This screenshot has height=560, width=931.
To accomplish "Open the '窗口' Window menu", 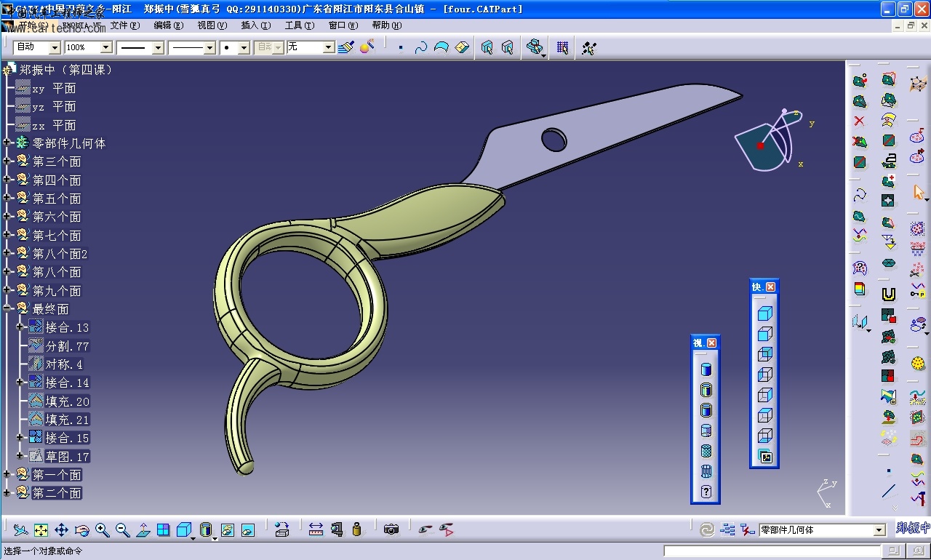I will coord(343,25).
